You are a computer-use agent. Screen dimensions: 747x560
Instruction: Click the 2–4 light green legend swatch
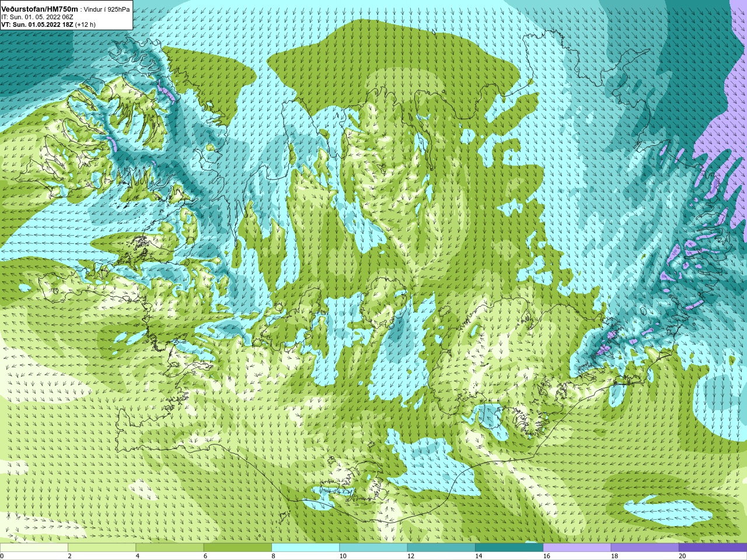click(x=102, y=548)
